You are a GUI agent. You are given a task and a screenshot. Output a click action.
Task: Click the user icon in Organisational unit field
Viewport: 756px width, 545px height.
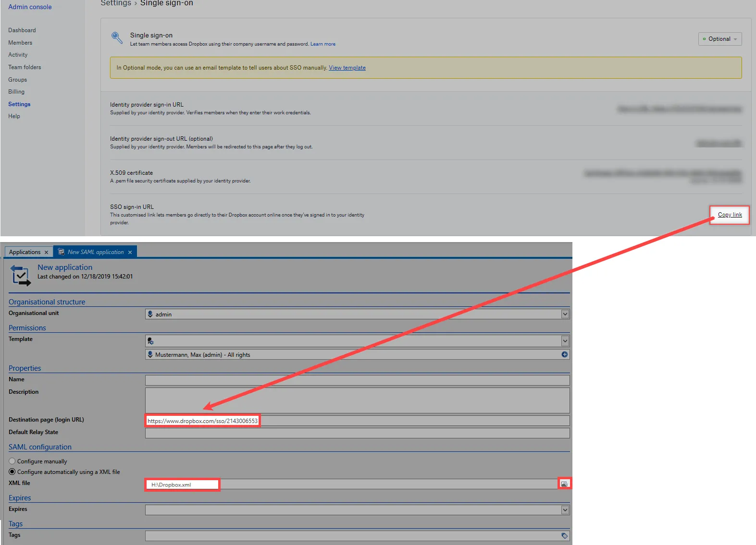click(x=150, y=314)
